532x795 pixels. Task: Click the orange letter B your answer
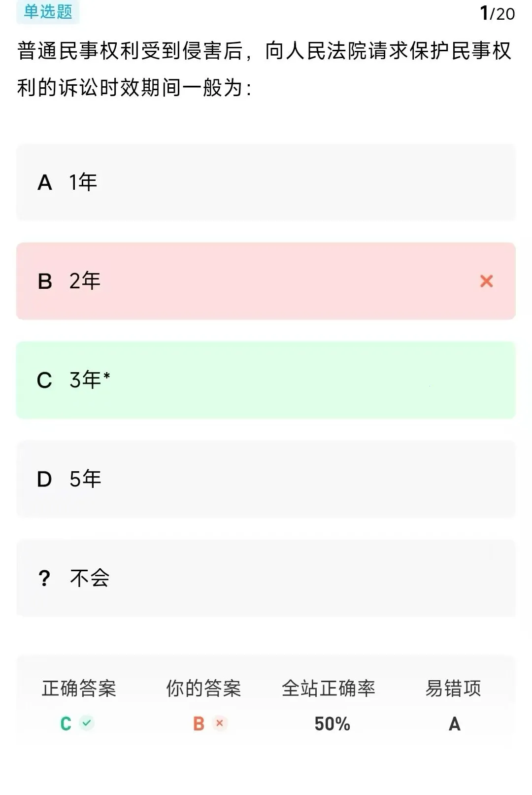199,724
